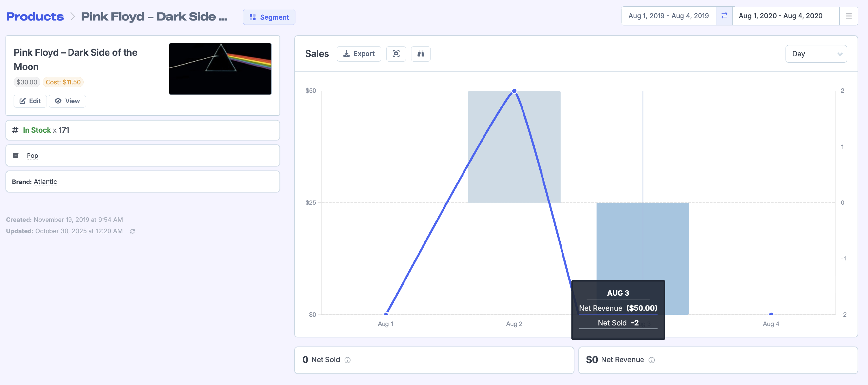This screenshot has height=385, width=868.
Task: Click the category box icon beside Pop
Action: (16, 155)
